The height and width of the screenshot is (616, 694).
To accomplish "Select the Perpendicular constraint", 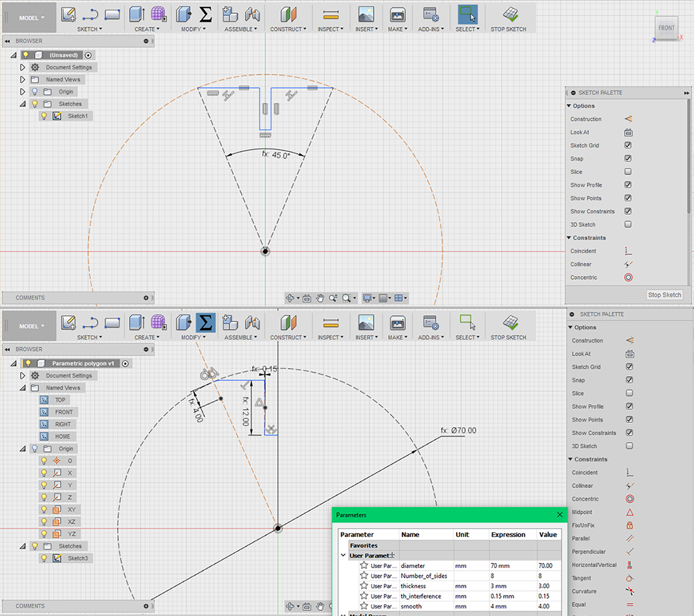I will coord(629,551).
